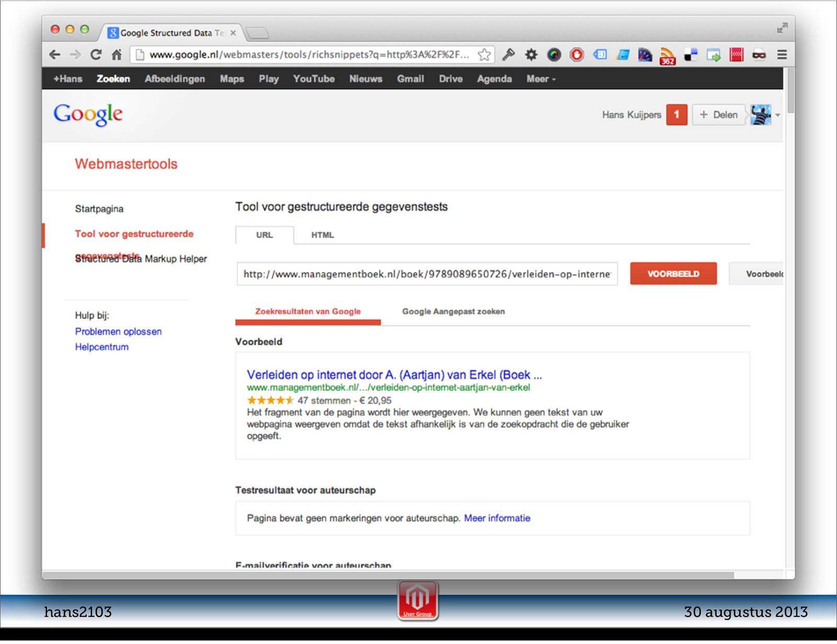Select Tool voor gestructureerde in the sidebar
This screenshot has height=644, width=837.
[134, 234]
